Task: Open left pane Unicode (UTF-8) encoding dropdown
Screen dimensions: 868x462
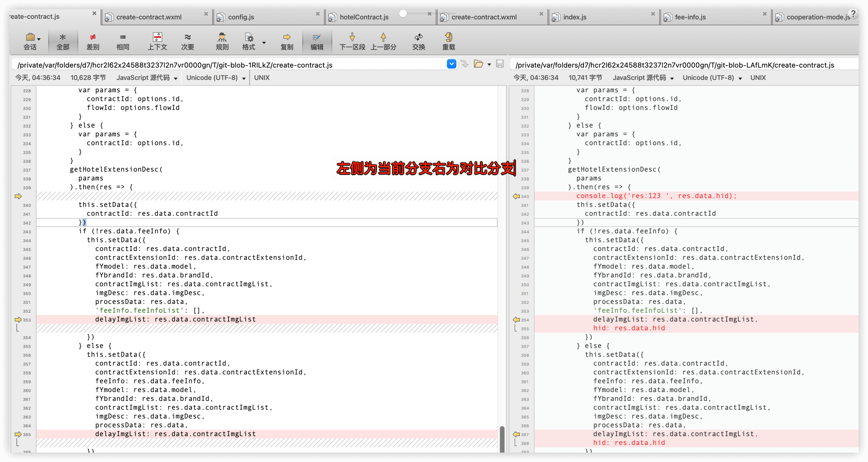Action: (x=216, y=78)
